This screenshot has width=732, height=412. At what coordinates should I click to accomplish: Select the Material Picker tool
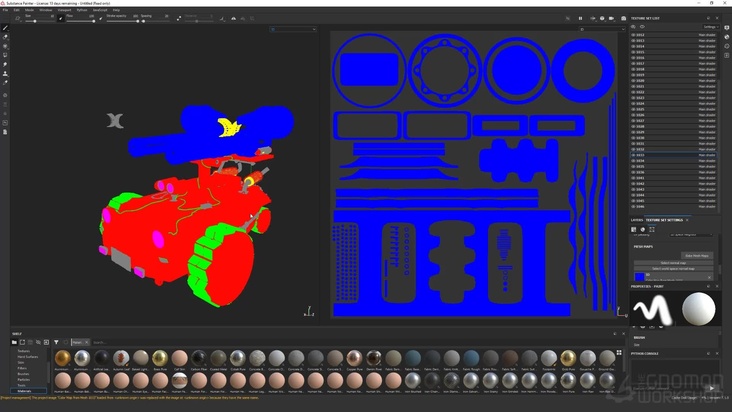[x=5, y=83]
